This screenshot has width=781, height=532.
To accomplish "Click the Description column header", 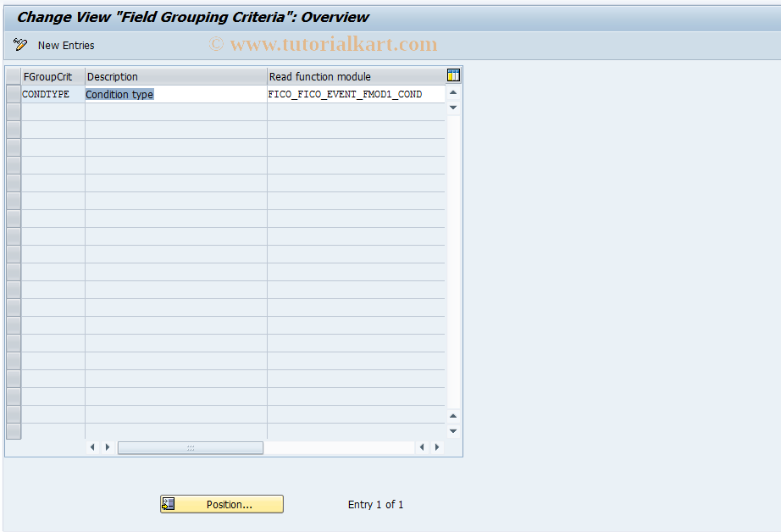I will (176, 77).
